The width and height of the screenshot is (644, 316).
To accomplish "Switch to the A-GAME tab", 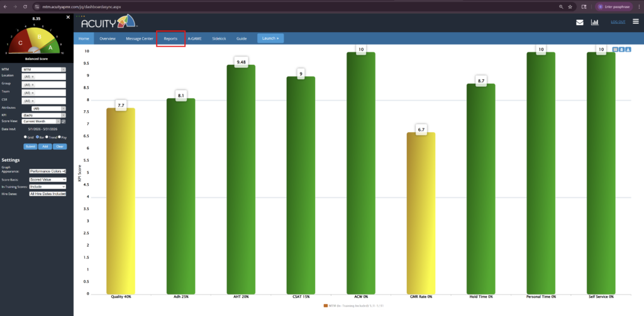I will 195,38.
